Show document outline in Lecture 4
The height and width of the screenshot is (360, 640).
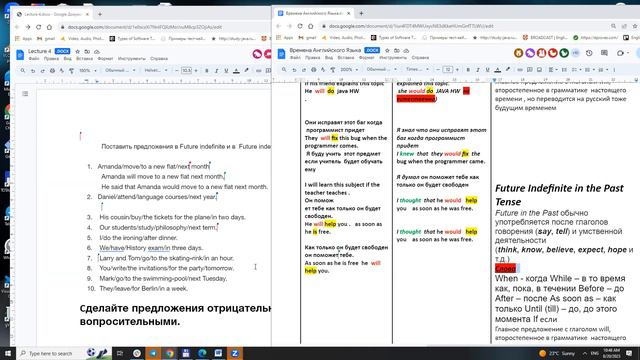[x=25, y=93]
